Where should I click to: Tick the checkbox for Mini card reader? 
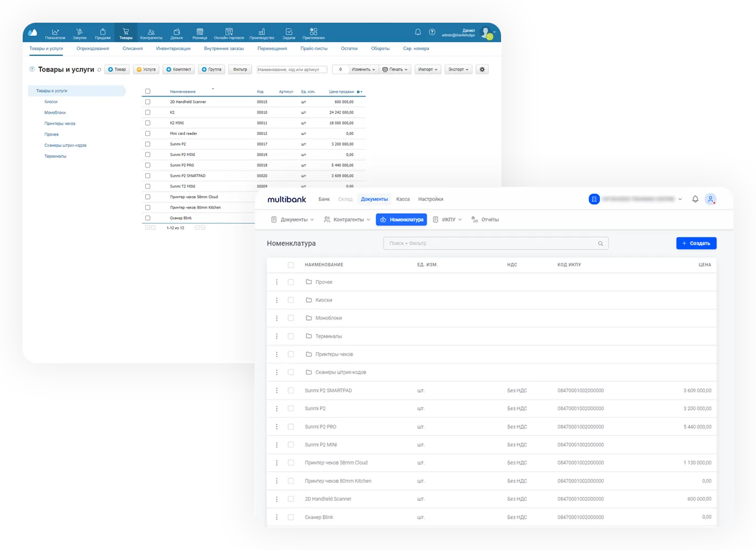click(x=147, y=133)
